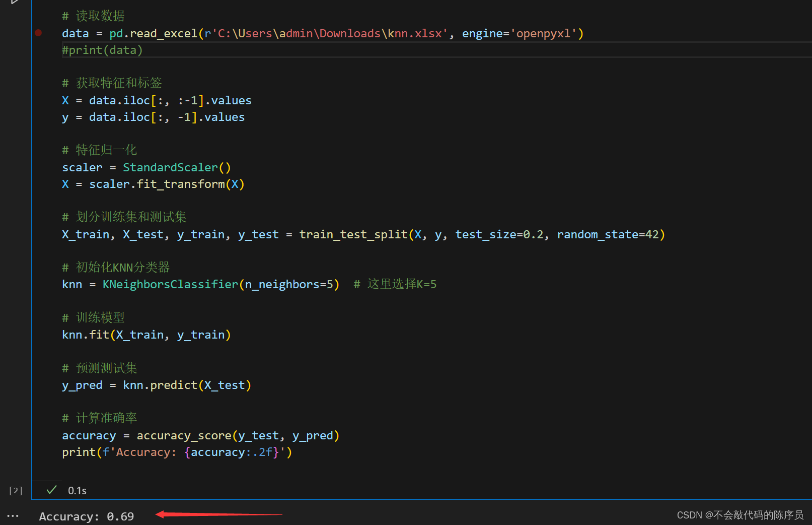
Task: Click the print f-string Accuracy line
Action: click(x=177, y=452)
